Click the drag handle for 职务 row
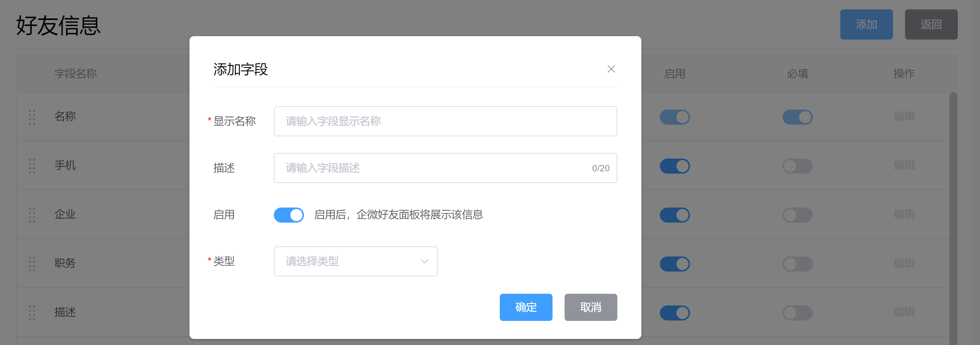 coord(32,264)
